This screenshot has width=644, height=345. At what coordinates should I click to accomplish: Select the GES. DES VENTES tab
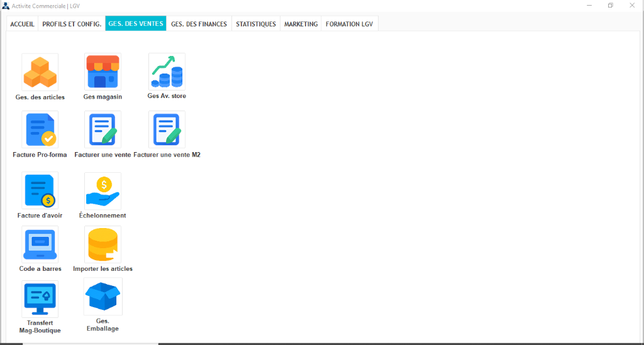pyautogui.click(x=136, y=23)
